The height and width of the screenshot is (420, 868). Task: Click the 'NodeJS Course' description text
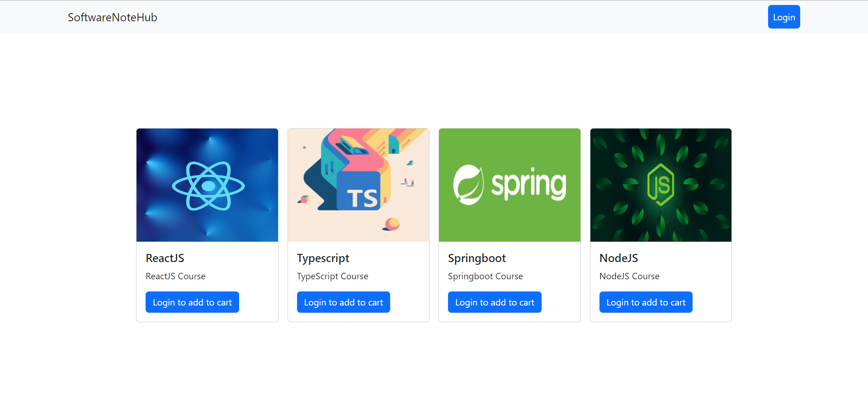click(629, 276)
